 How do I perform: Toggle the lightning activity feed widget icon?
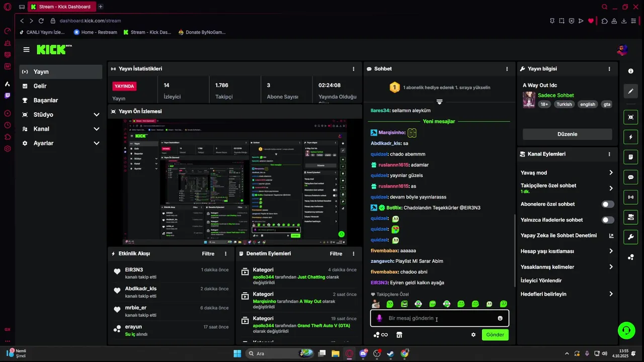(630, 137)
